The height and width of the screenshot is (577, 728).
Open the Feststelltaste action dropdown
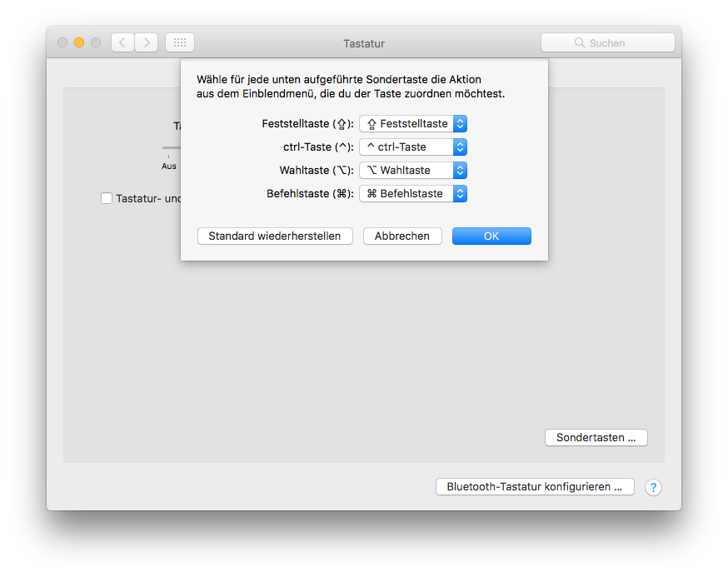pos(413,124)
